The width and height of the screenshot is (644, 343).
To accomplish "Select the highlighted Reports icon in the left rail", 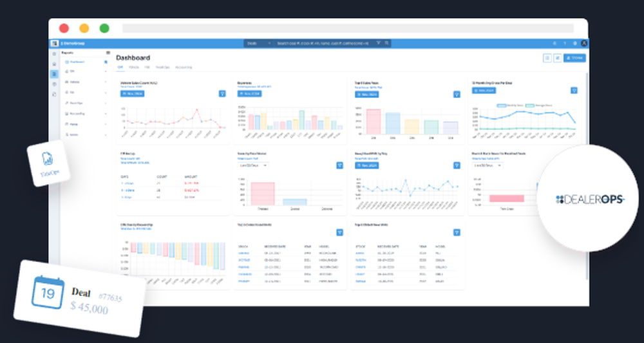I will tap(54, 74).
